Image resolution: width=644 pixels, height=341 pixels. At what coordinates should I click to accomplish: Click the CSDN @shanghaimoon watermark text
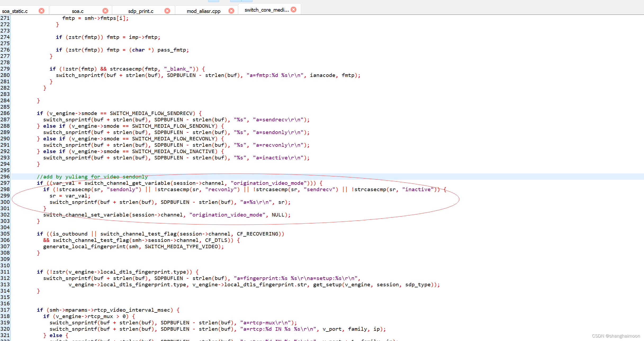[x=616, y=336]
